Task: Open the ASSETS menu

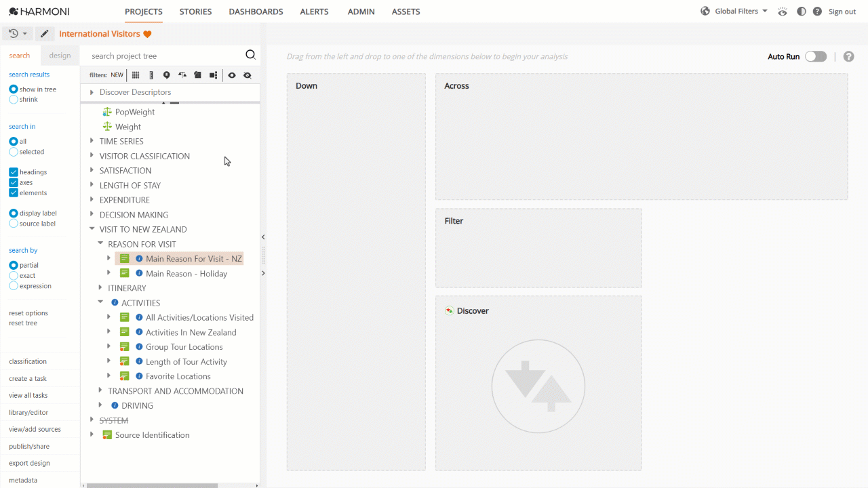Action: click(x=406, y=12)
